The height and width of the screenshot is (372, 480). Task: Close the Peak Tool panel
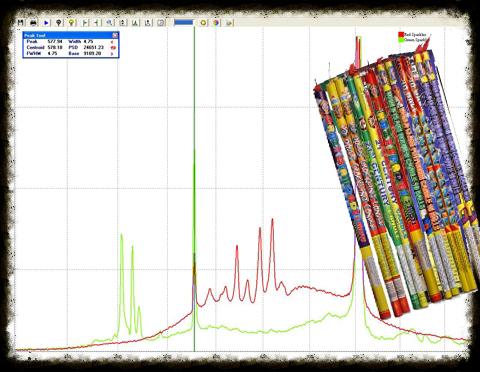115,35
